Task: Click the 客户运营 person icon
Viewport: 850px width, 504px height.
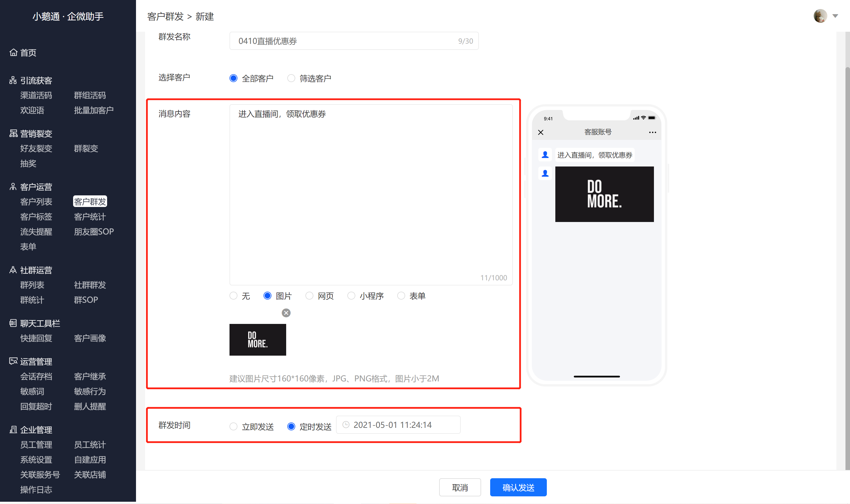Action: point(13,187)
